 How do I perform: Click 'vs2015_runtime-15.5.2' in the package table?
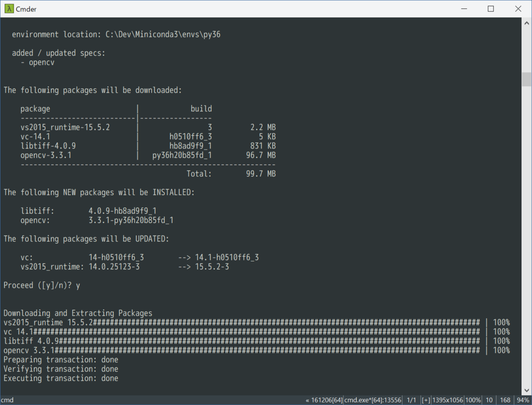tap(65, 127)
